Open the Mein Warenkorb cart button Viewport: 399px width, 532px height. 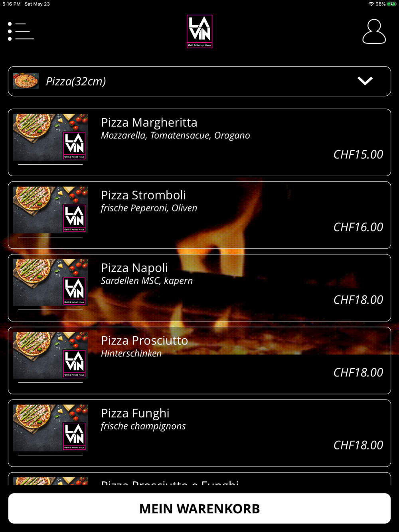click(x=199, y=508)
